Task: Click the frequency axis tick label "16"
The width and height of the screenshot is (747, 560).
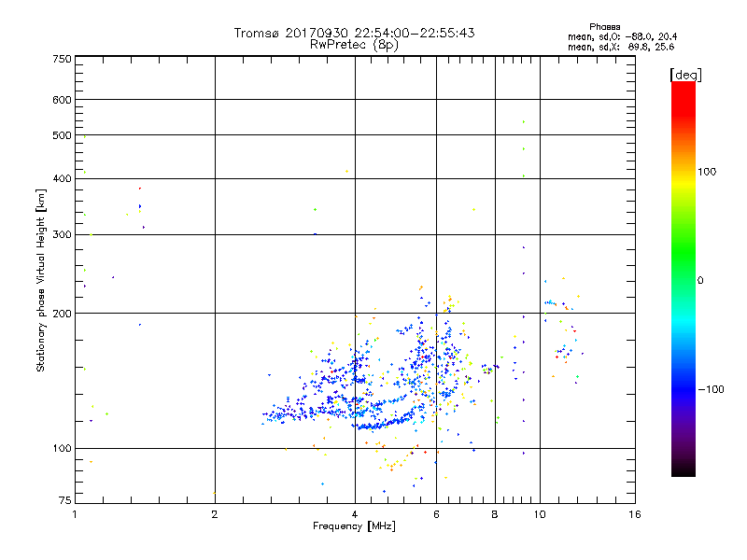Action: coord(635,514)
